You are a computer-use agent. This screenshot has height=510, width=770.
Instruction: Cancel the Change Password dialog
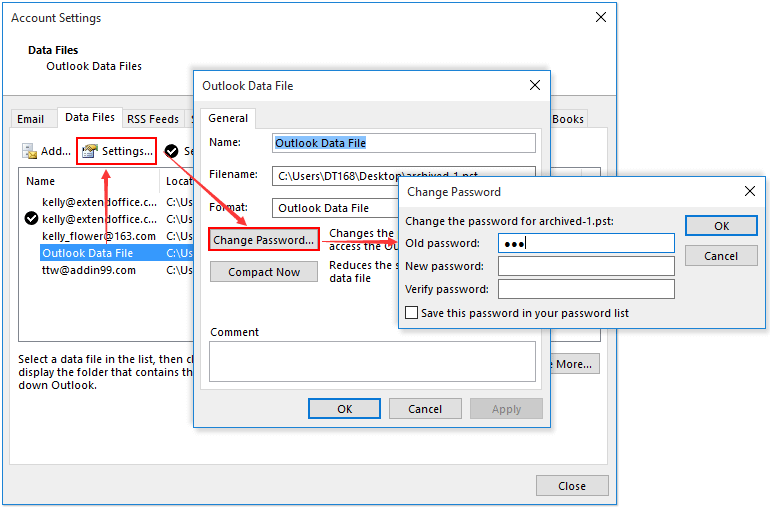pos(721,256)
